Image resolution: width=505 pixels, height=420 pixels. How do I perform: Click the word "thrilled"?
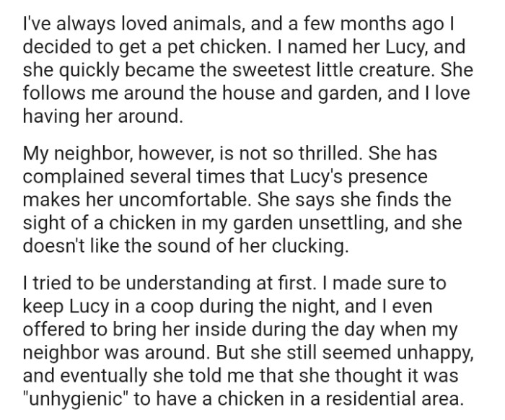[328, 153]
